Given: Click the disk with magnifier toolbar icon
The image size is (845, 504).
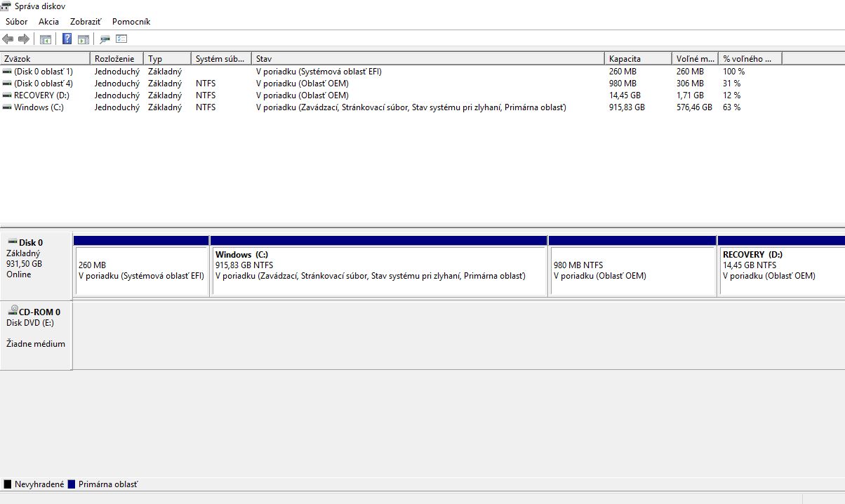Looking at the screenshot, I should click(x=105, y=39).
